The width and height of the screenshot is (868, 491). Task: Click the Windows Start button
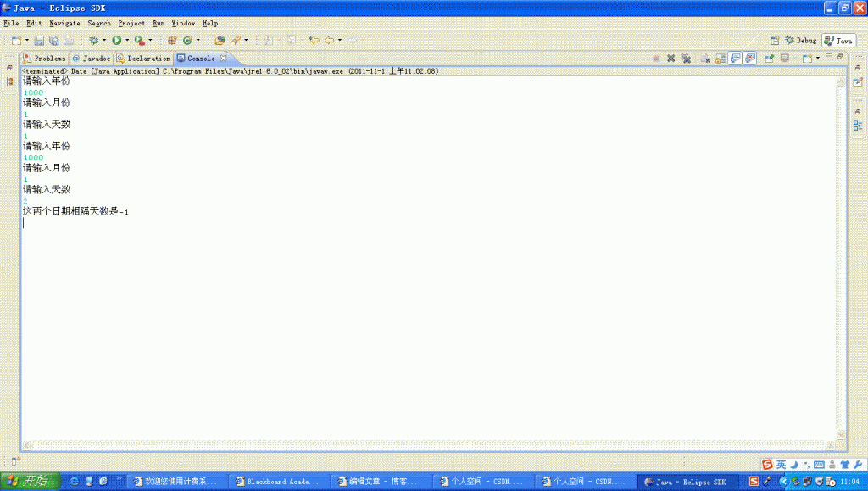[30, 481]
